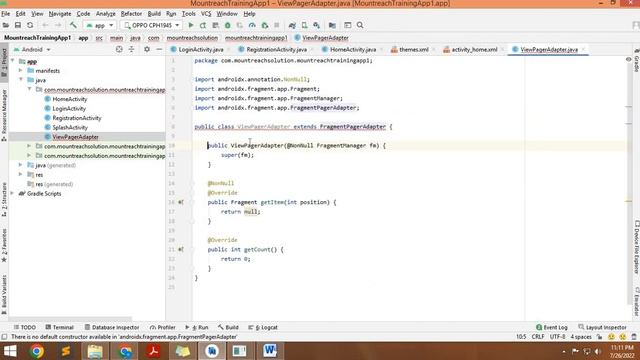Click the UTF-8 encoding indicator
The width and height of the screenshot is (640, 360).
(x=557, y=337)
